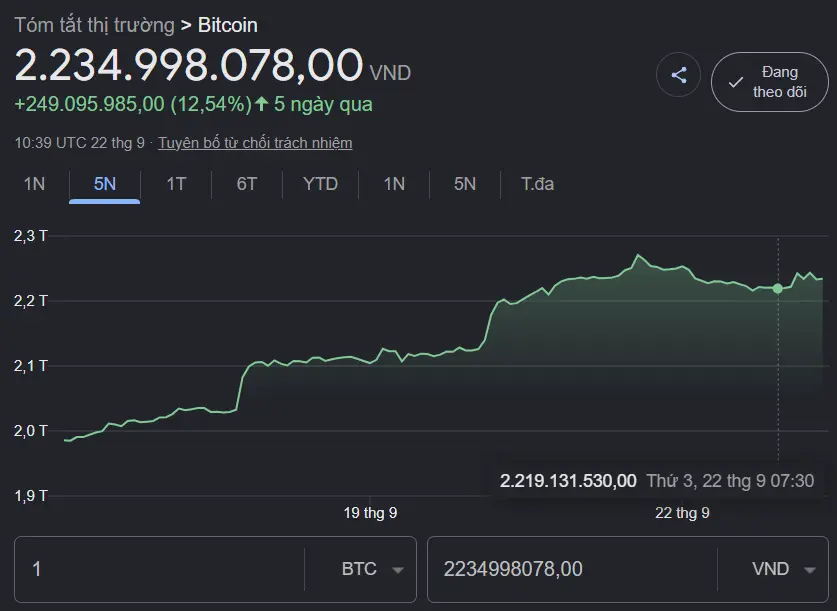This screenshot has height=611, width=837.
Task: Select the 5N tab before T.đa
Action: 464,184
